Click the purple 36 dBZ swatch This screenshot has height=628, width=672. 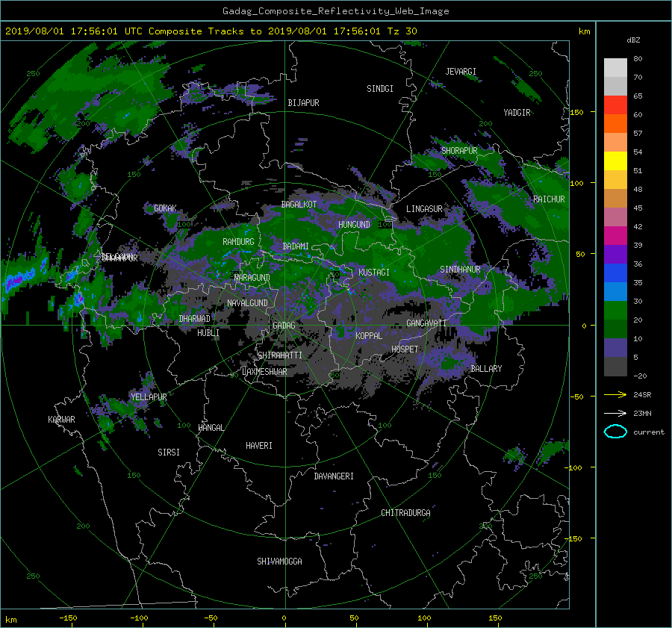[615, 255]
